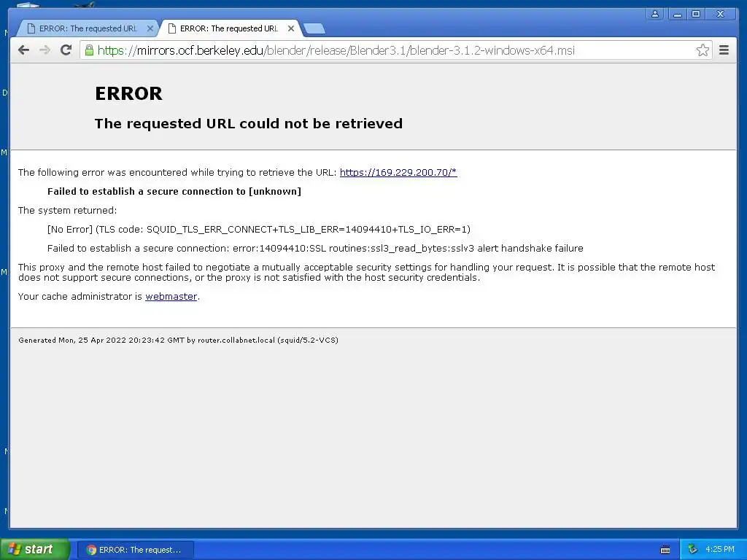The image size is (747, 560).
Task: Click the keyboard icon in the taskbar
Action: (665, 550)
